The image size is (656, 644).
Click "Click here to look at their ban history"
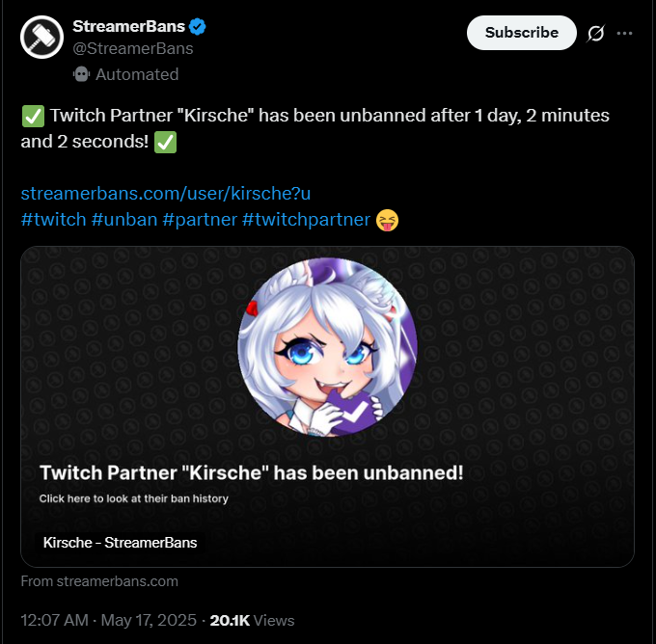(x=133, y=498)
